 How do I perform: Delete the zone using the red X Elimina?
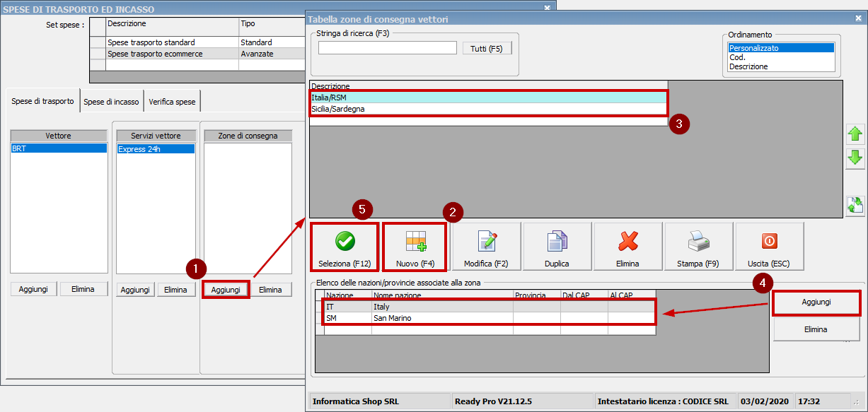pyautogui.click(x=628, y=247)
